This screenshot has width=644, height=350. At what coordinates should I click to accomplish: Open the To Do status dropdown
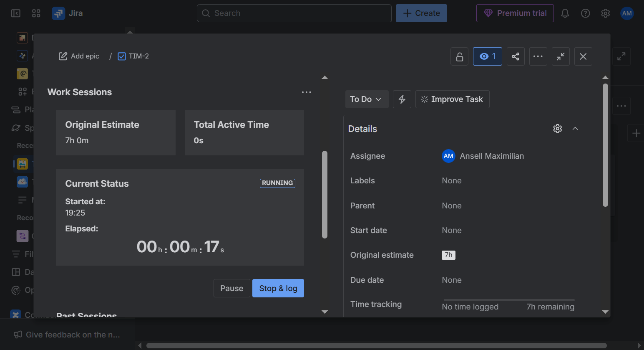366,99
